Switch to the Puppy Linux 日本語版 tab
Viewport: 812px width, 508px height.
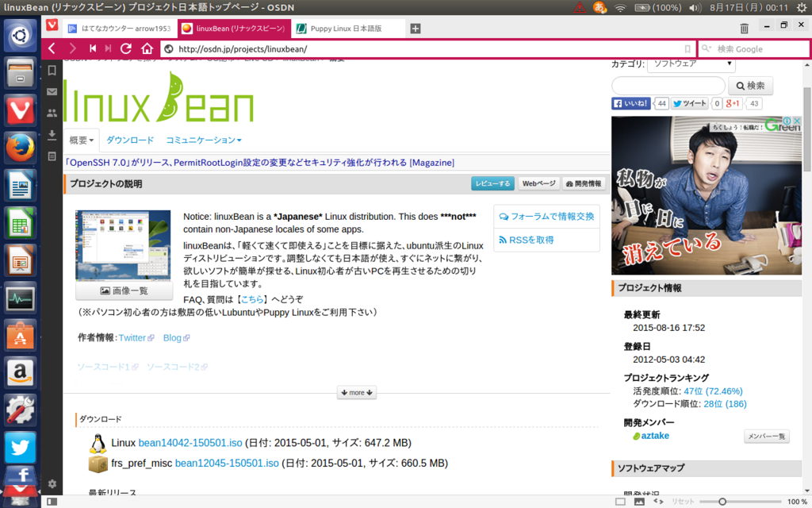pos(347,29)
